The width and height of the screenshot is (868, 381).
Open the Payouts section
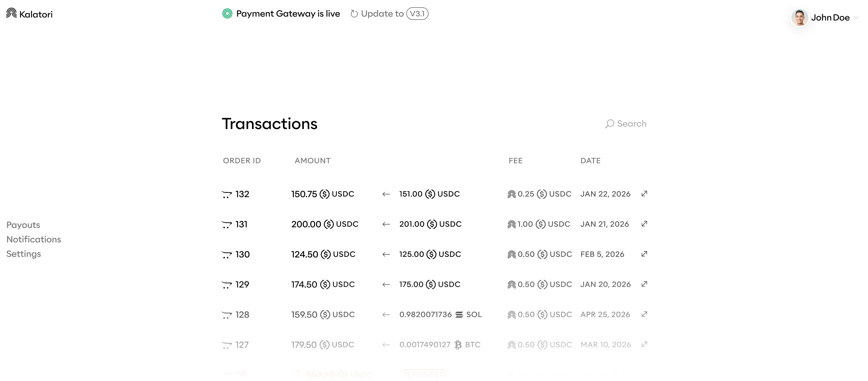pyautogui.click(x=23, y=224)
